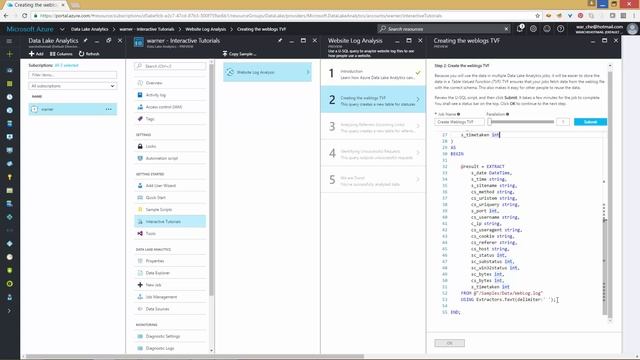Clear the Search resources box with the X
Screen dimensions: 640x360
[x=506, y=29]
